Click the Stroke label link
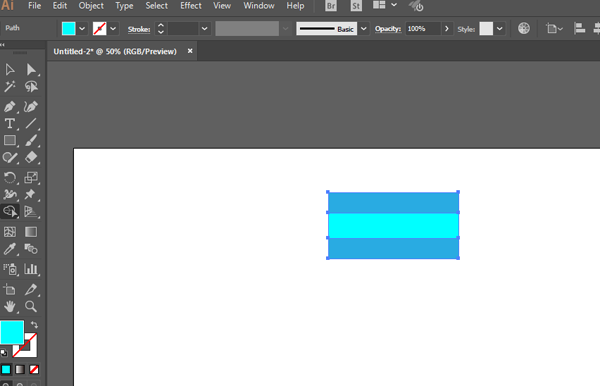Viewport: 600px width, 386px height. pyautogui.click(x=139, y=29)
